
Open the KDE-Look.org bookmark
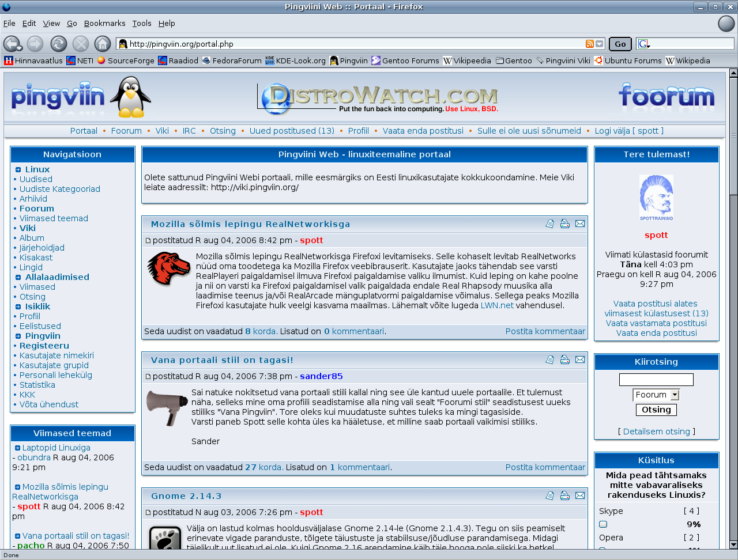295,60
